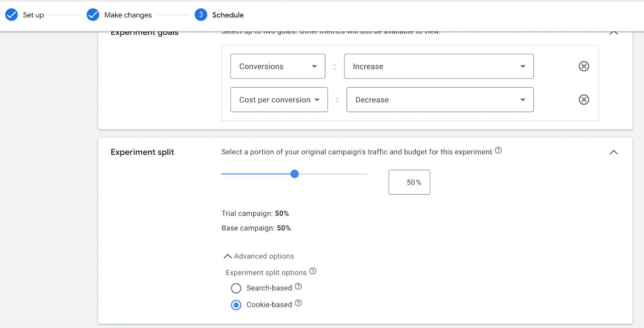This screenshot has height=328, width=644.
Task: Open the Cost per conversion dropdown
Action: click(x=279, y=100)
